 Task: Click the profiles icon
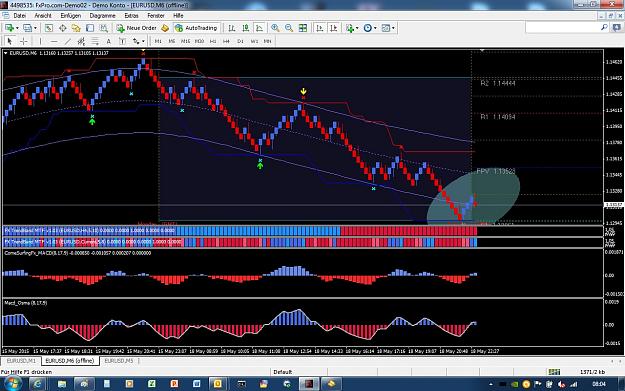28,28
